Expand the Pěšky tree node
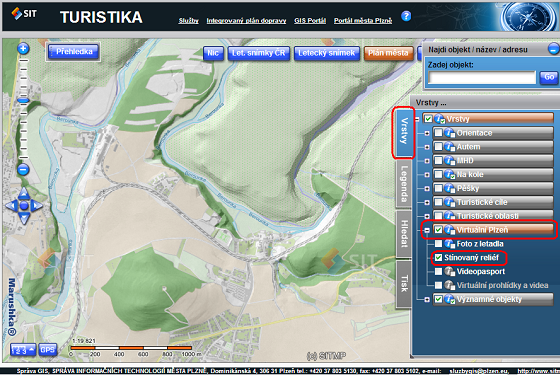 coord(427,189)
